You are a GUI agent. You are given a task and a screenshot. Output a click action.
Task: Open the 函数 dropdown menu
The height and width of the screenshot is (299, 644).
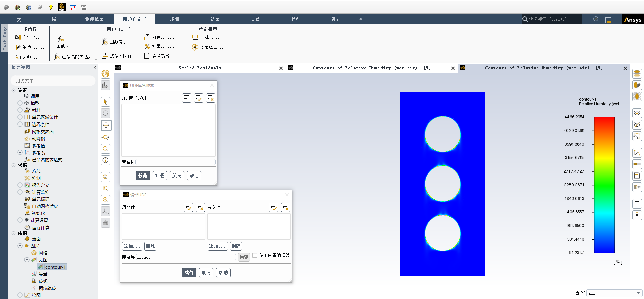pyautogui.click(x=62, y=42)
